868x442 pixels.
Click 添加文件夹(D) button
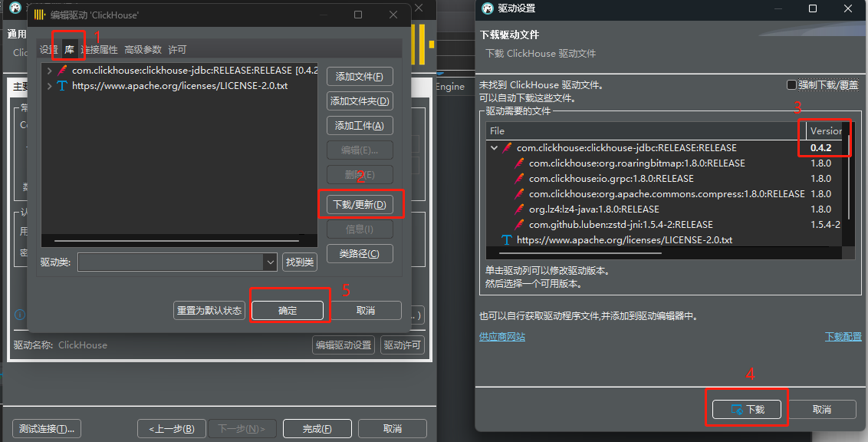[x=360, y=101]
